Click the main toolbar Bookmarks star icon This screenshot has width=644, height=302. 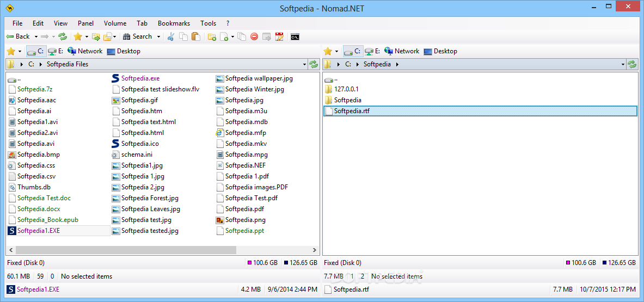coord(78,36)
